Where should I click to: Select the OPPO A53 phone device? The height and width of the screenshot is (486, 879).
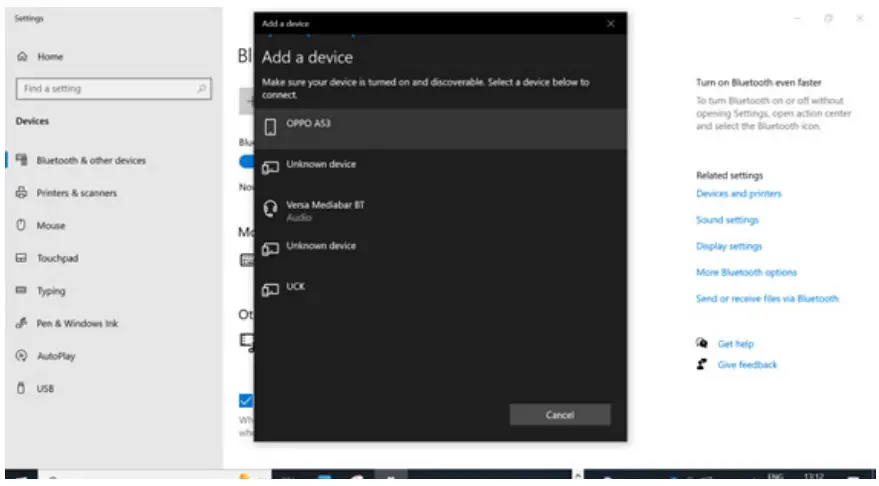tap(440, 128)
